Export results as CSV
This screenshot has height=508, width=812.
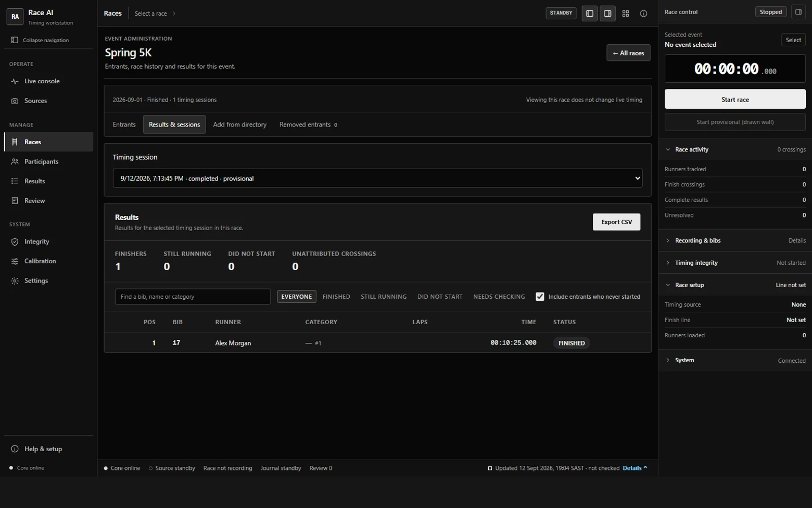[617, 222]
